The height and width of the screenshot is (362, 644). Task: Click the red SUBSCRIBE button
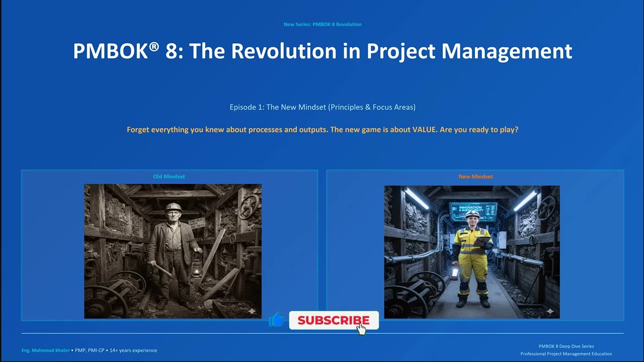(x=334, y=320)
